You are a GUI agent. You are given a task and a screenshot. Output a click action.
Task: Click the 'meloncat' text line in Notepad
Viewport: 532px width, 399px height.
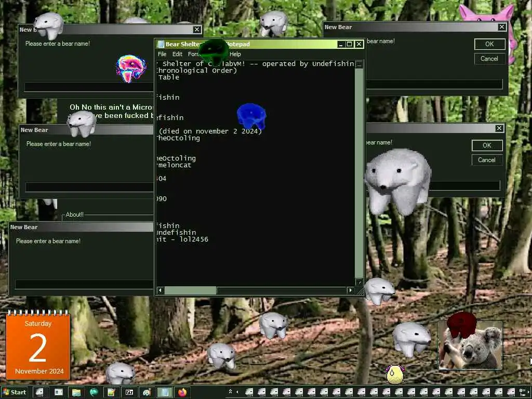click(175, 165)
